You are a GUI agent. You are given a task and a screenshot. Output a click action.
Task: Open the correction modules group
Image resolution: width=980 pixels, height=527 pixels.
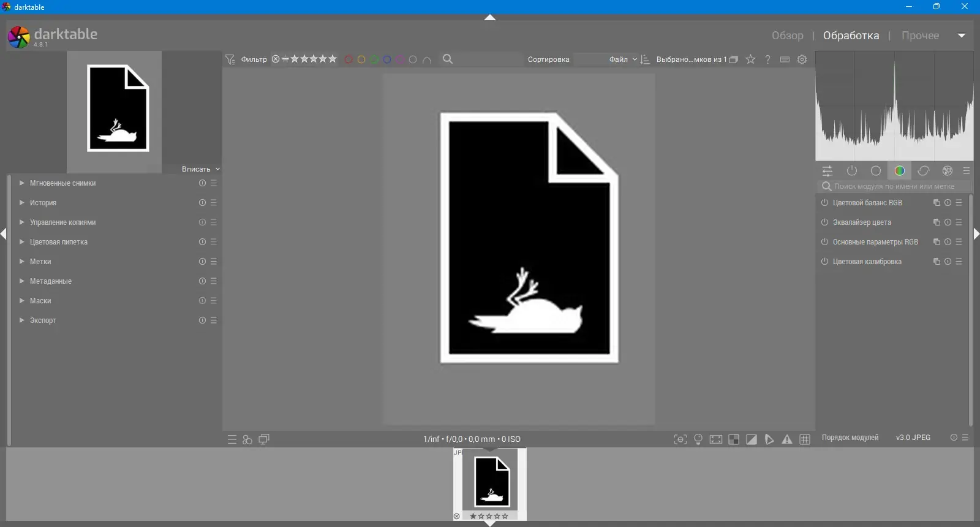pos(924,171)
